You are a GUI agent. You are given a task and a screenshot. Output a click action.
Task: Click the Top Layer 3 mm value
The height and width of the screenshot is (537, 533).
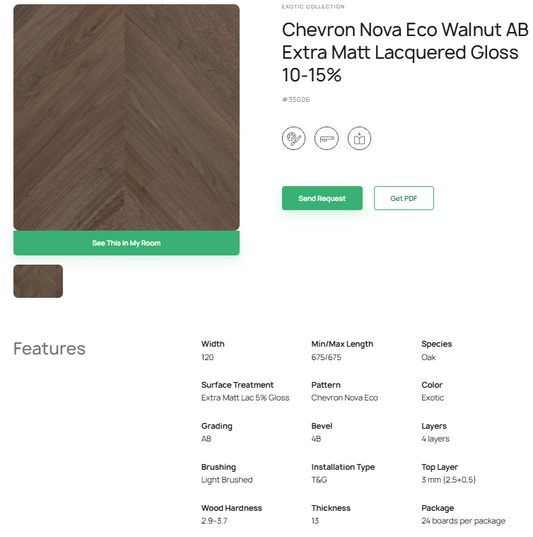(x=448, y=480)
